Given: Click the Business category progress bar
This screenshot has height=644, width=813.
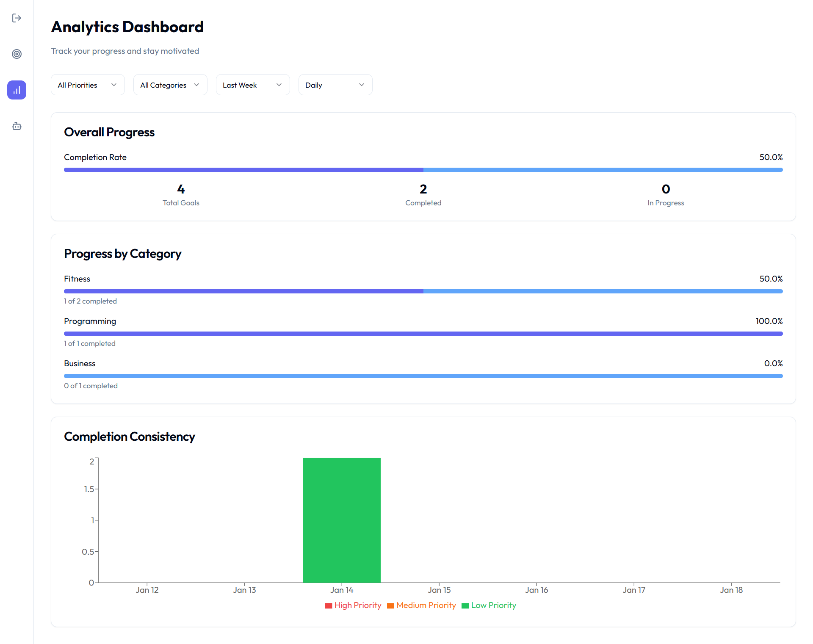Looking at the screenshot, I should tap(423, 376).
